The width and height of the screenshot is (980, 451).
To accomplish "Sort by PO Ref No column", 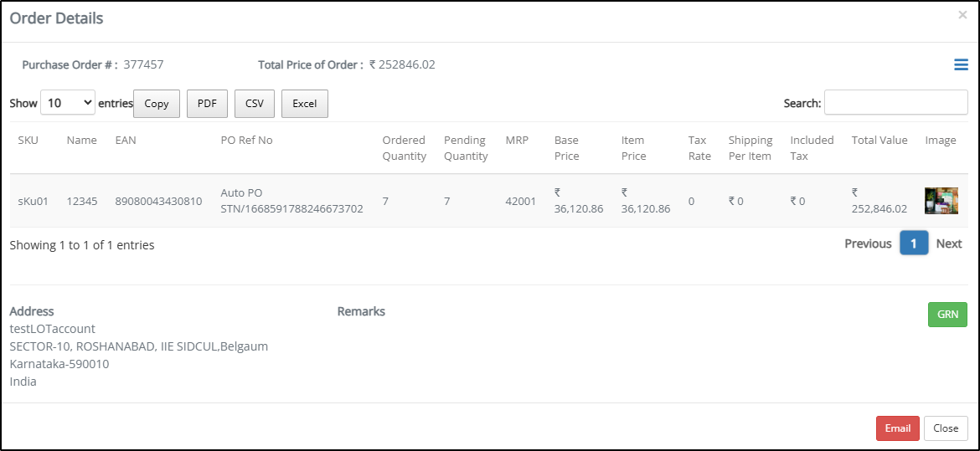I will tap(247, 141).
